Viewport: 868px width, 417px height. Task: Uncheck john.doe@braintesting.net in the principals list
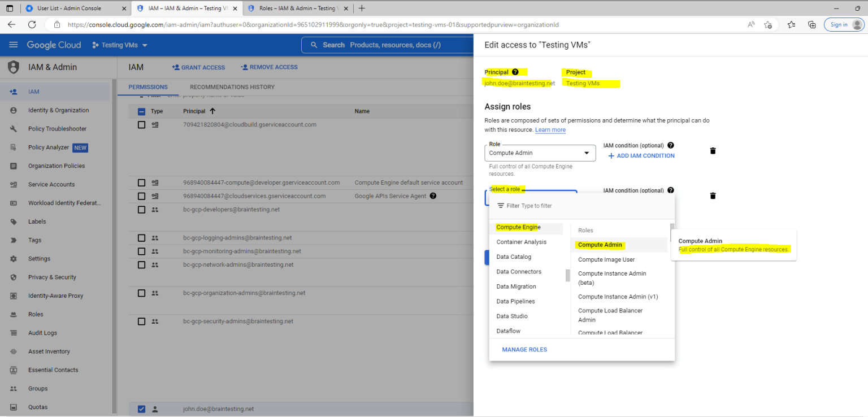coord(141,409)
